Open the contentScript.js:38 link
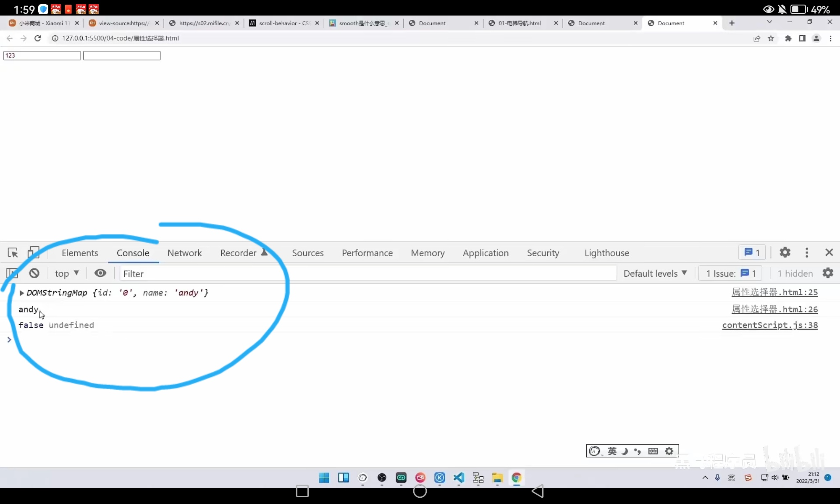The width and height of the screenshot is (840, 504). click(770, 325)
